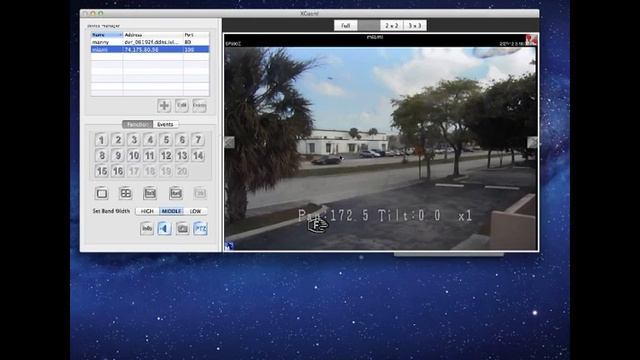Viewport: 640px width, 360px height.
Task: Pan camera with left arrow on video
Action: point(229,142)
